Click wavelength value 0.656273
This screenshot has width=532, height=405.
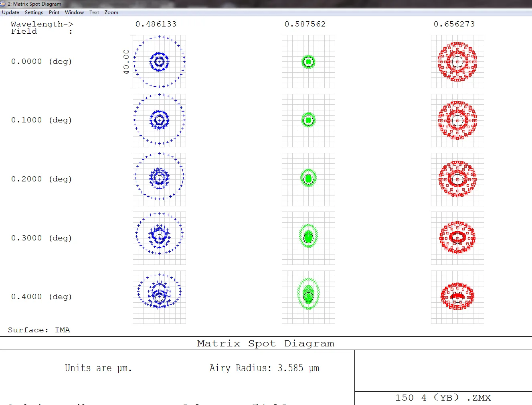pyautogui.click(x=454, y=24)
